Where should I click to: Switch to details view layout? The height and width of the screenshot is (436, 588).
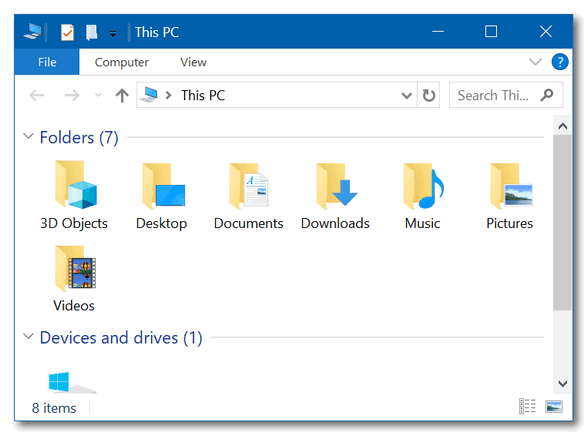point(527,406)
